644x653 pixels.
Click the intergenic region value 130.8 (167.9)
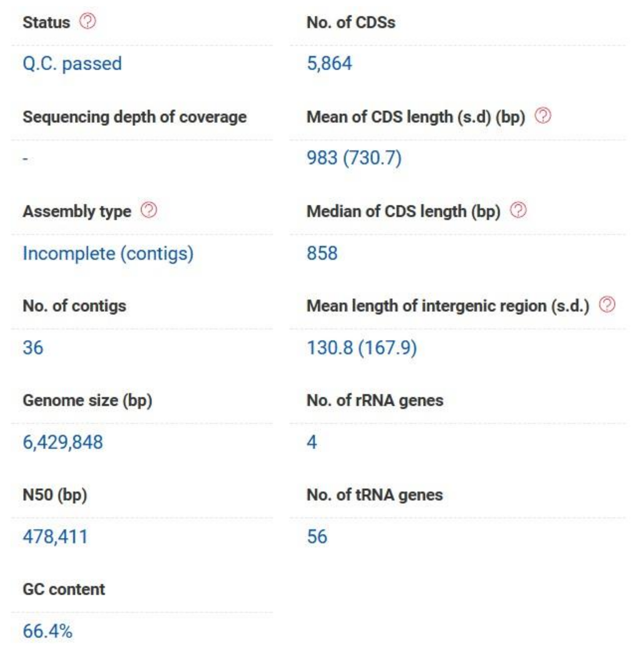coord(362,348)
